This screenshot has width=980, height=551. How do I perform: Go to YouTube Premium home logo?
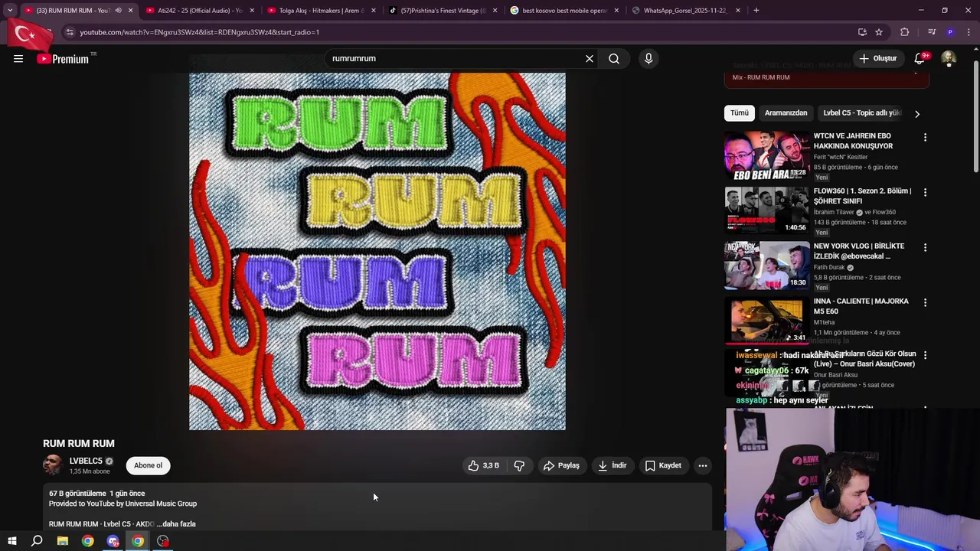pyautogui.click(x=63, y=59)
